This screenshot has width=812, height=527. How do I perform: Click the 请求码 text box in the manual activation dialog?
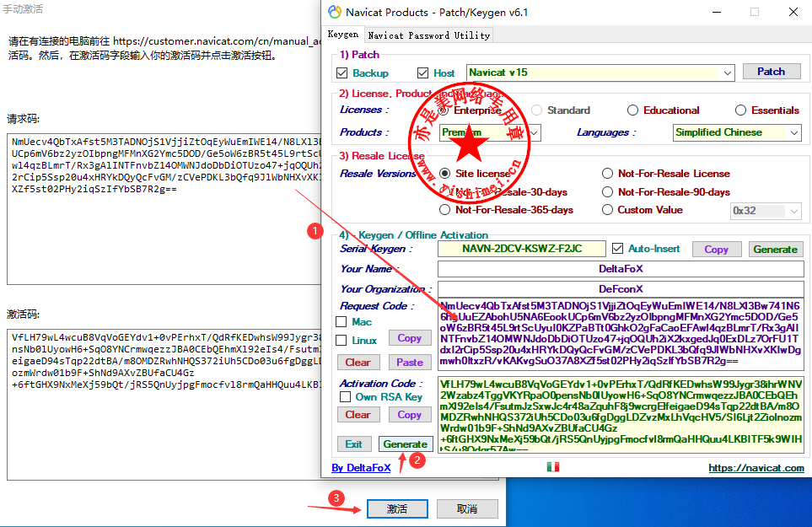(x=164, y=208)
